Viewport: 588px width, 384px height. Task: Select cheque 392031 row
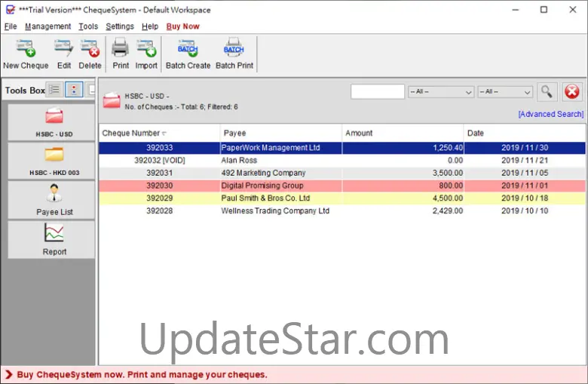342,173
